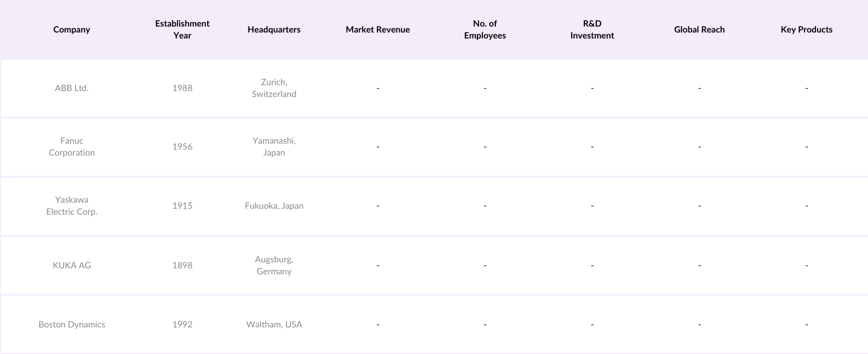
Task: Select the Headquarters column header
Action: pos(274,29)
